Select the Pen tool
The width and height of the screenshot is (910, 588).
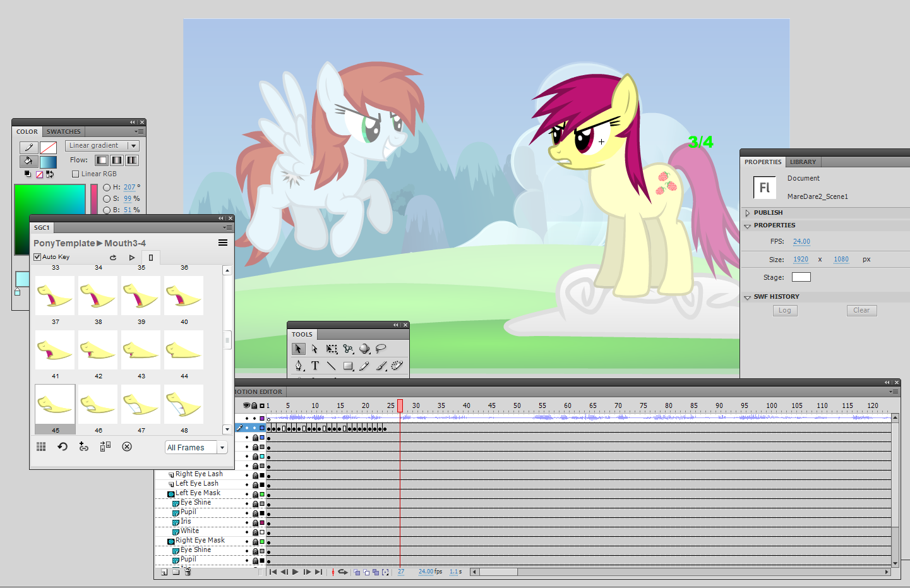point(299,366)
